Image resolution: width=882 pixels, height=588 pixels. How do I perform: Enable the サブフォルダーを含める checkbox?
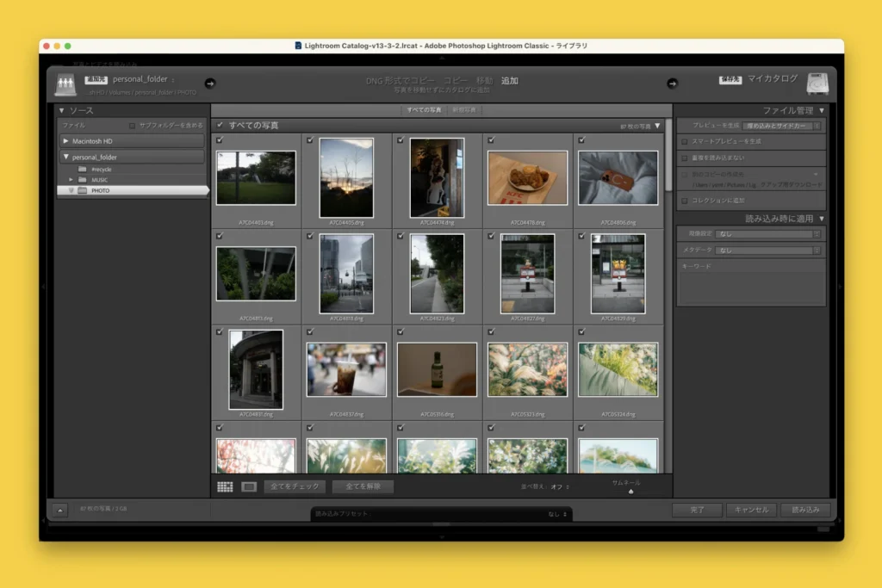(132, 126)
